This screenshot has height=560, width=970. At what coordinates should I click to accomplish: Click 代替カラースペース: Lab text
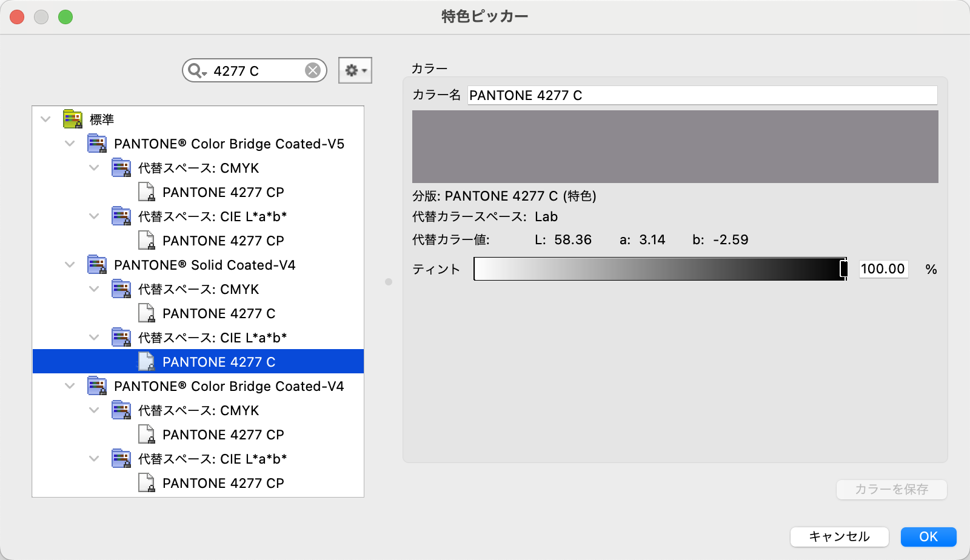click(x=485, y=217)
